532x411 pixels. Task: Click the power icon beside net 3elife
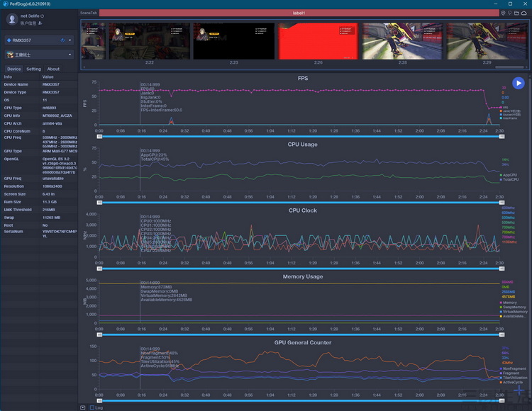pos(43,16)
